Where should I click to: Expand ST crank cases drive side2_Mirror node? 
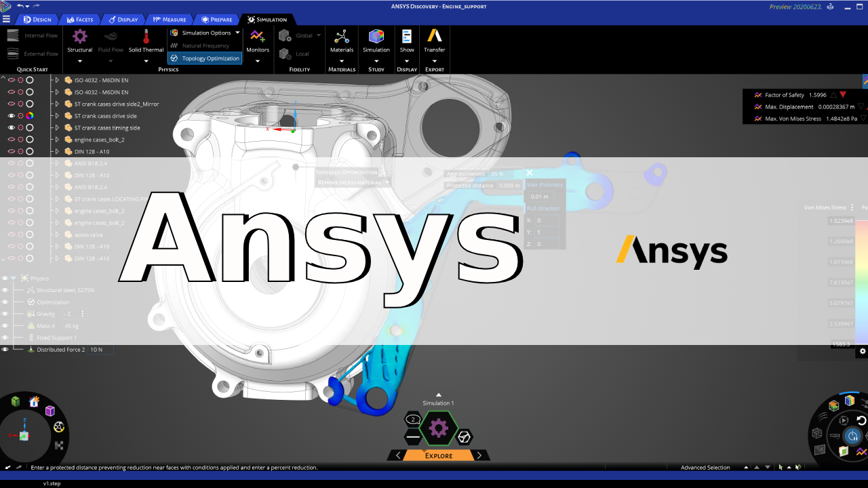coord(57,104)
